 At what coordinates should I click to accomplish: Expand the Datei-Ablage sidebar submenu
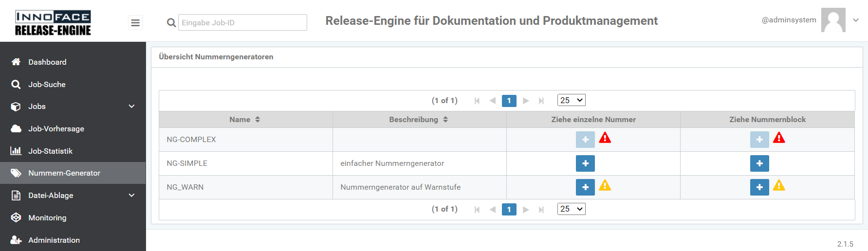click(131, 196)
